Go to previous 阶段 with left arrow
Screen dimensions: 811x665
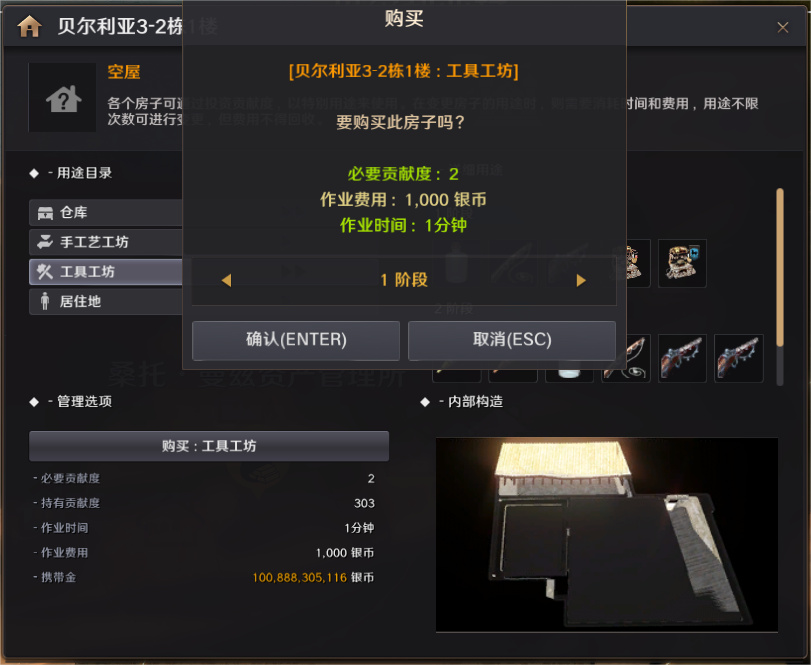[226, 280]
